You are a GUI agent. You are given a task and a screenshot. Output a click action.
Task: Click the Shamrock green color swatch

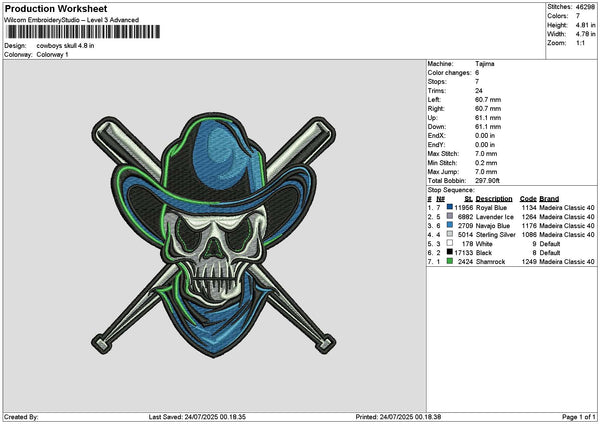[450, 261]
